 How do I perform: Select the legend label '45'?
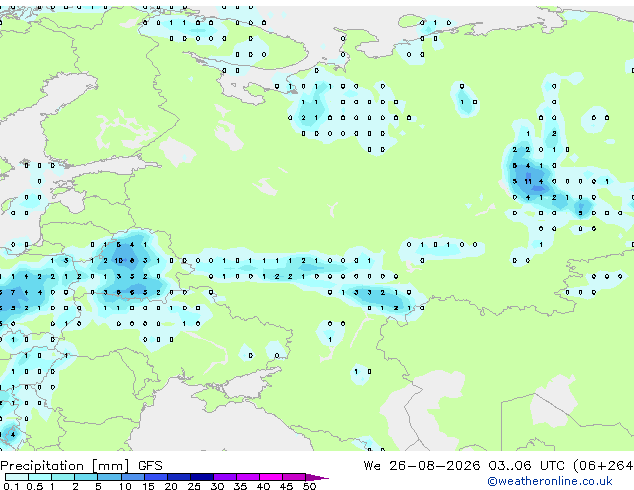(x=287, y=486)
